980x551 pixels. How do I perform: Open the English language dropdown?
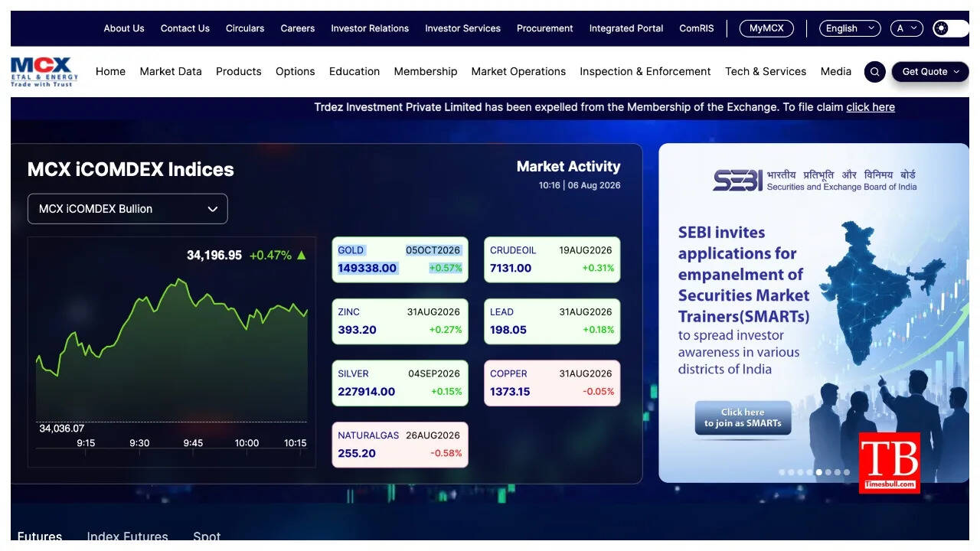pyautogui.click(x=850, y=28)
